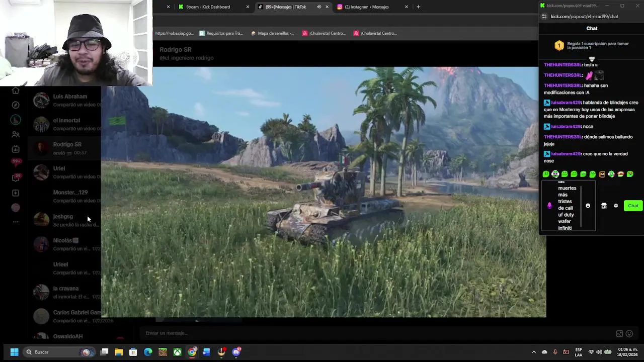
Task: Click the tank video shared in chat
Action: tap(324, 192)
